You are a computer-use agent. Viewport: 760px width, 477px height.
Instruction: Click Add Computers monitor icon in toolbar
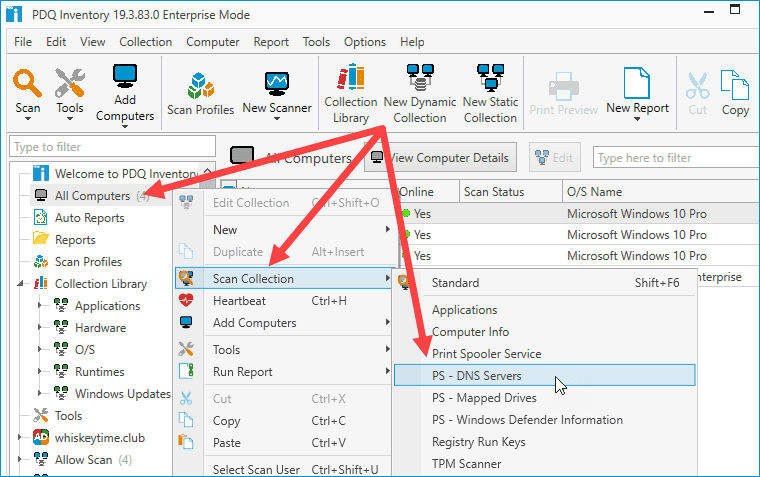(125, 76)
